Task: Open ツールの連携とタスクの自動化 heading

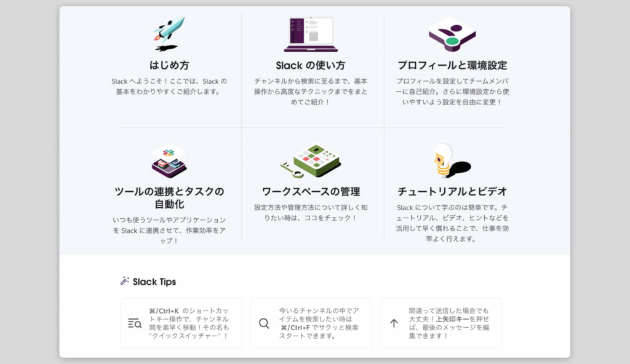Action: pos(169,197)
